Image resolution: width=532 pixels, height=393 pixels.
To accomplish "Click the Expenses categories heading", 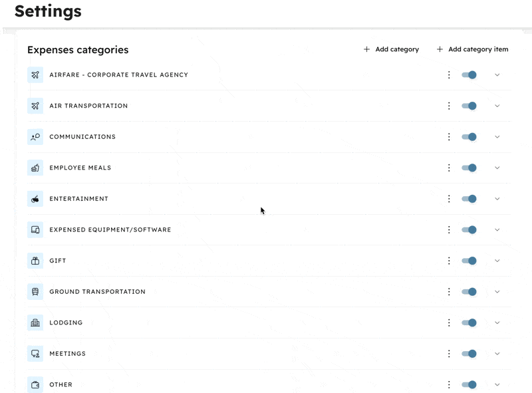I will click(x=78, y=50).
